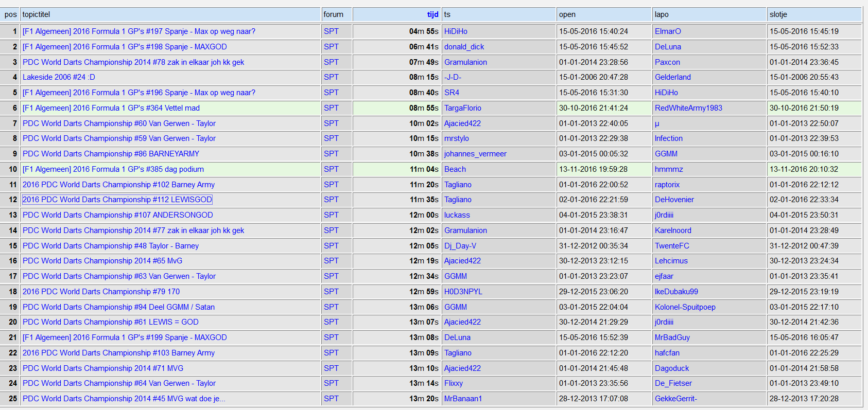This screenshot has height=410, width=868.
Task: Open PDC Darts #63 Van Gerwen - Taylor
Action: point(119,276)
